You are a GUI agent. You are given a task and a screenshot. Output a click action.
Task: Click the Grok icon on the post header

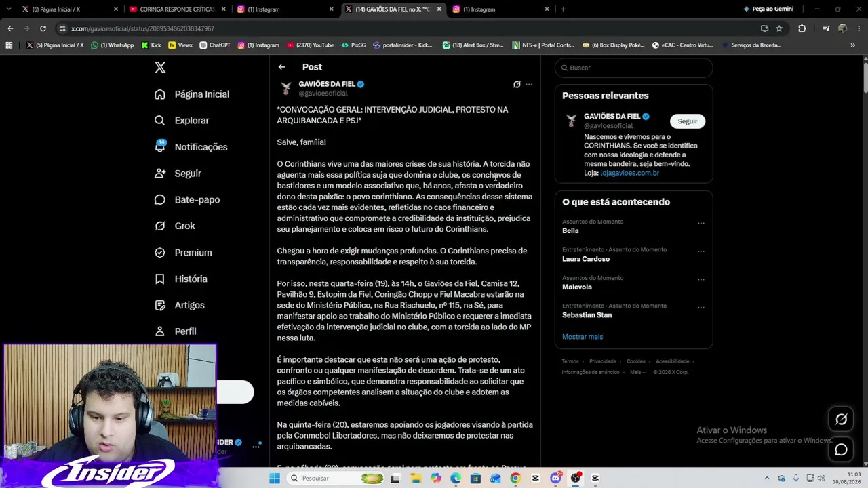click(x=517, y=85)
